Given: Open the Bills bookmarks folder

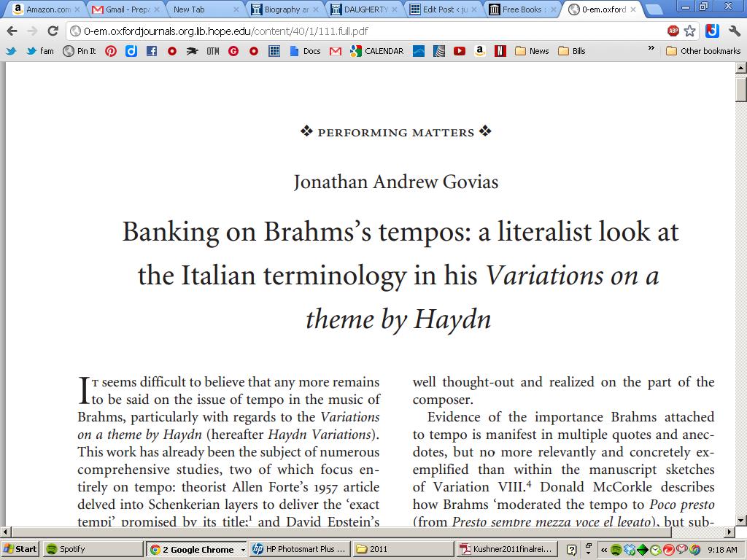Looking at the screenshot, I should [572, 51].
